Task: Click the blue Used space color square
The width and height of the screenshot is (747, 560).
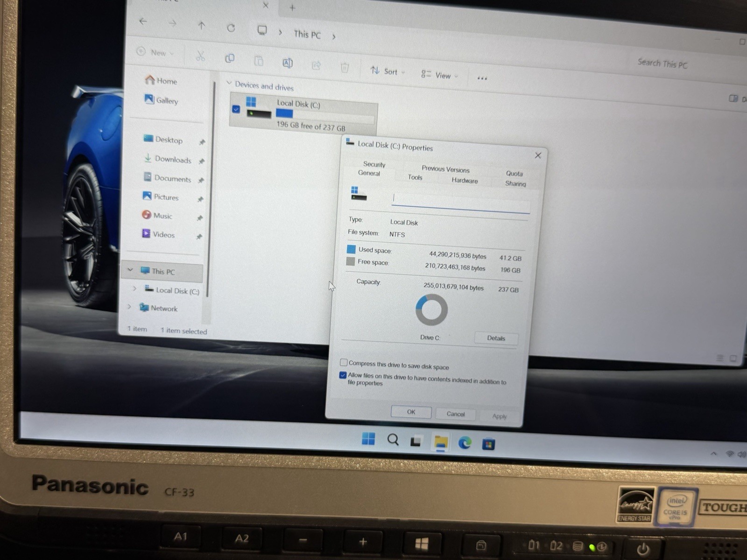Action: coord(351,249)
